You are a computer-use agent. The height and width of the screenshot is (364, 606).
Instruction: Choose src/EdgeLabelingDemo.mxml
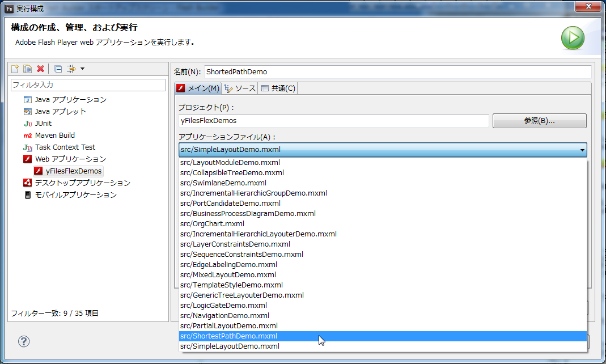coord(383,265)
